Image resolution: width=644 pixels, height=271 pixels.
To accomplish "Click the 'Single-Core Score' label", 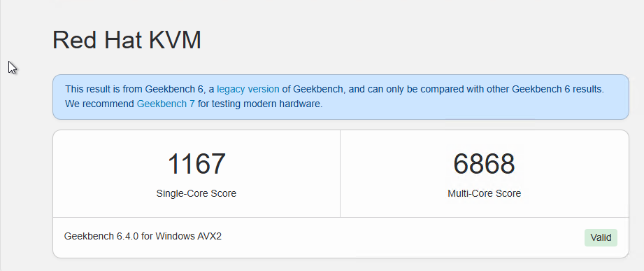I will [196, 193].
